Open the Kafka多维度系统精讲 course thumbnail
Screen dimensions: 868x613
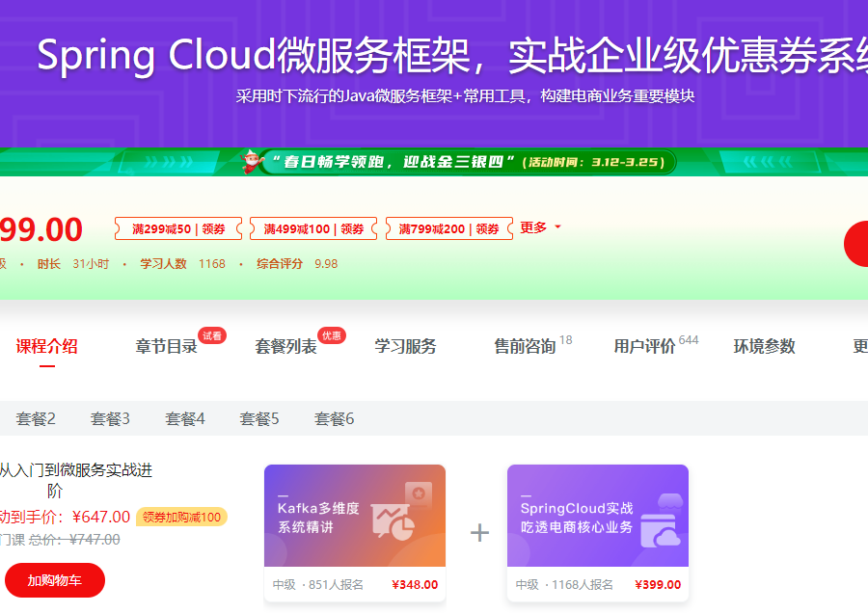coord(354,520)
